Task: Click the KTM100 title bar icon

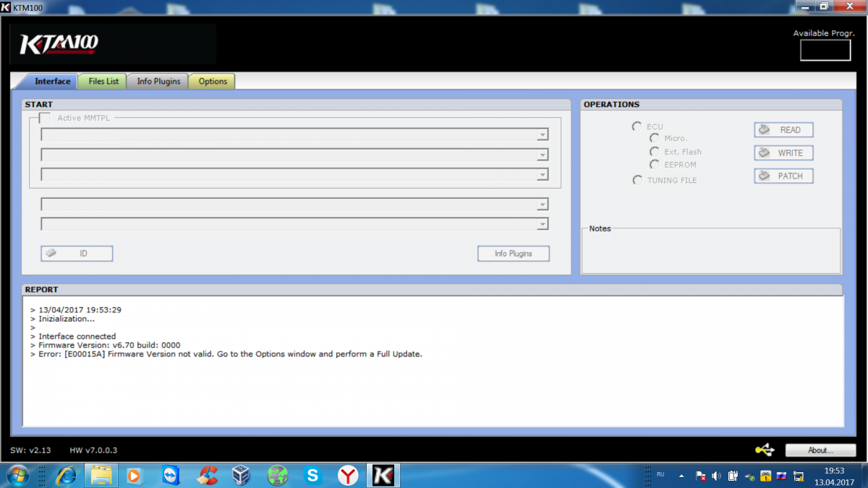Action: pos(6,6)
